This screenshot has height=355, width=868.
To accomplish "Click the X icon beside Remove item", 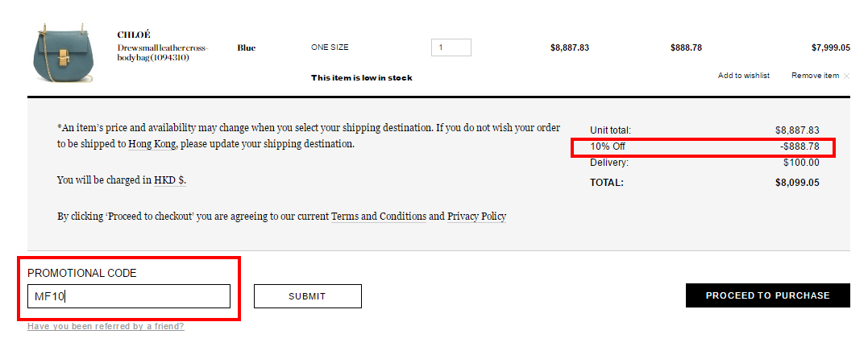I will (846, 76).
